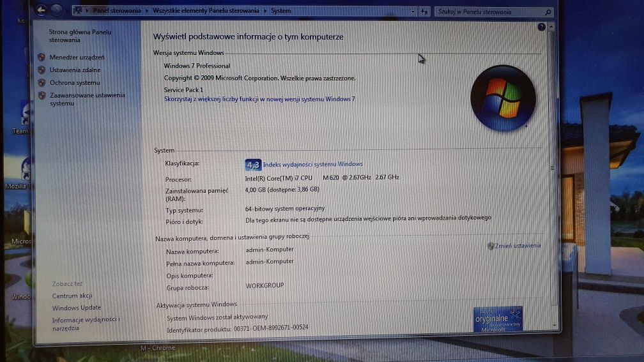Click 'System Windows został aktywowany' text
Image resolution: width=644 pixels, height=362 pixels.
click(217, 317)
